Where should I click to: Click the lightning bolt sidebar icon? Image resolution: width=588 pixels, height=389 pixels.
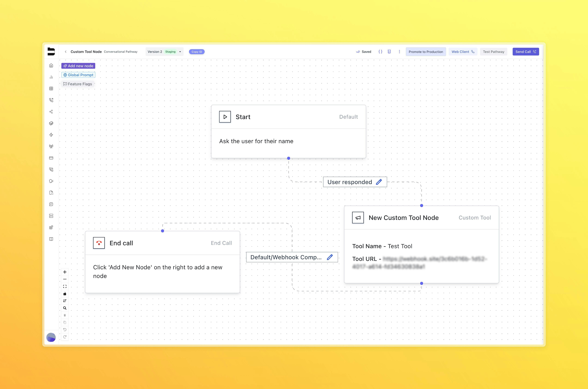51,135
